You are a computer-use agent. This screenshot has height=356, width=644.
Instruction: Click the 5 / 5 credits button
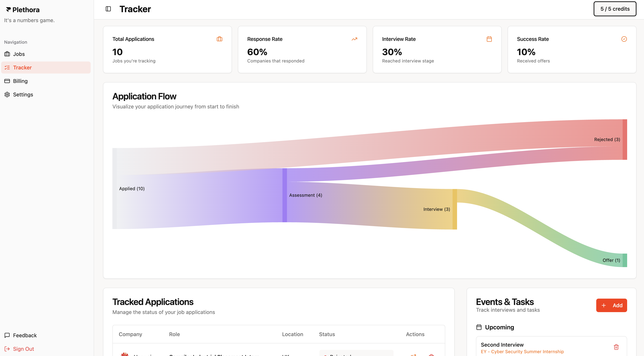[615, 9]
